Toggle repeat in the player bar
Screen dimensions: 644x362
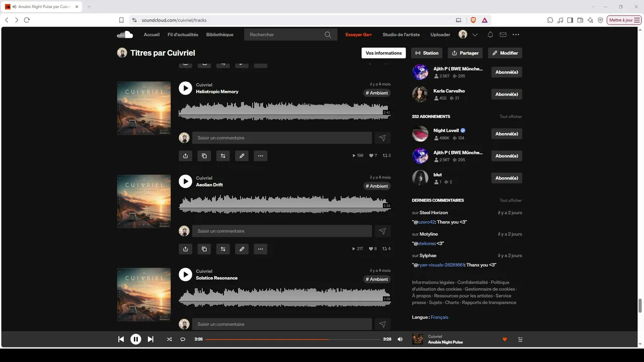(x=183, y=339)
